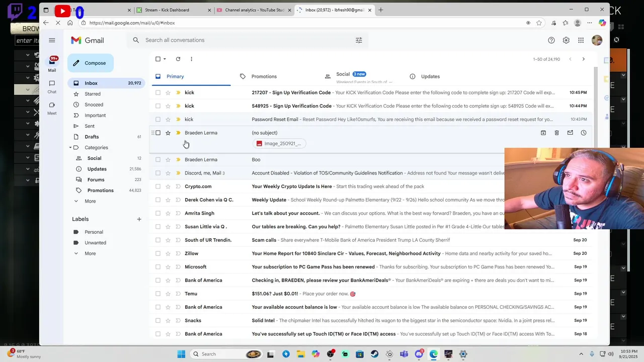Open Edge browser profile icon
The height and width of the screenshot is (362, 644).
[x=578, y=23]
